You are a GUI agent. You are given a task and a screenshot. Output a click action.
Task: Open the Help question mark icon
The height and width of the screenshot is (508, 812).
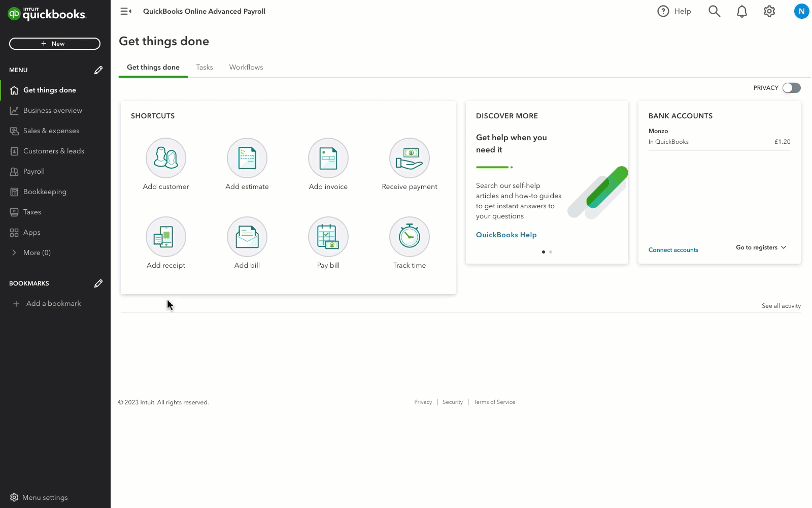coord(663,11)
